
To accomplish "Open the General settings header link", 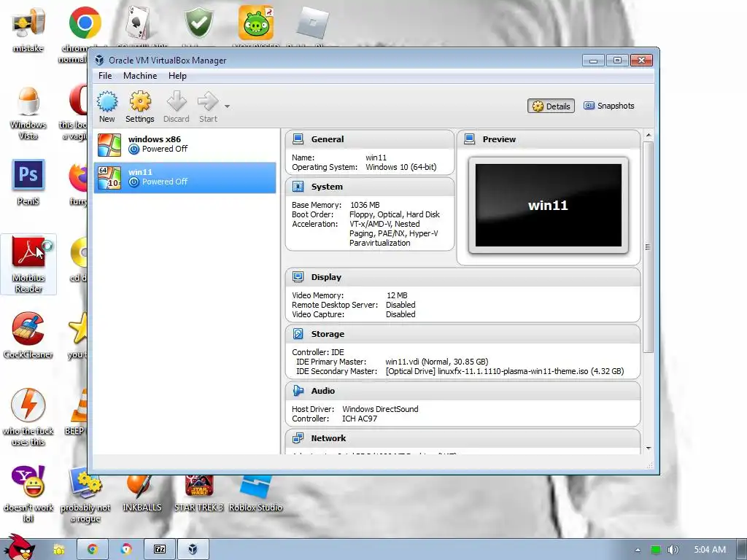I will click(328, 139).
